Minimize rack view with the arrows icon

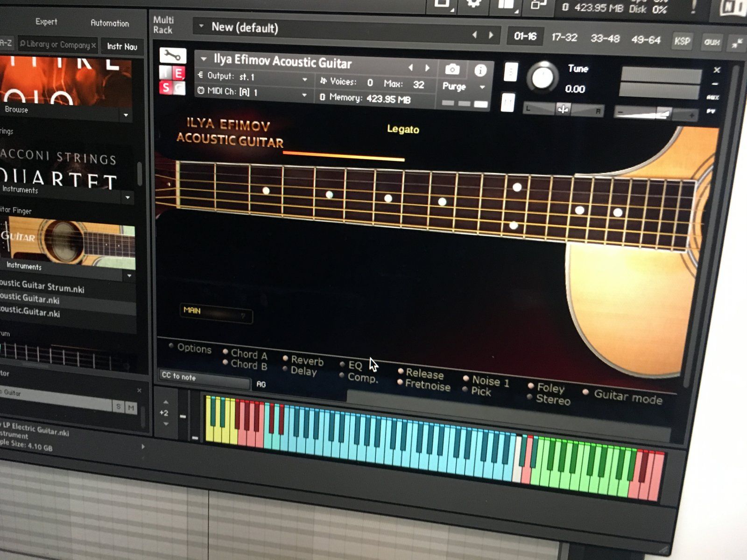coord(737,44)
